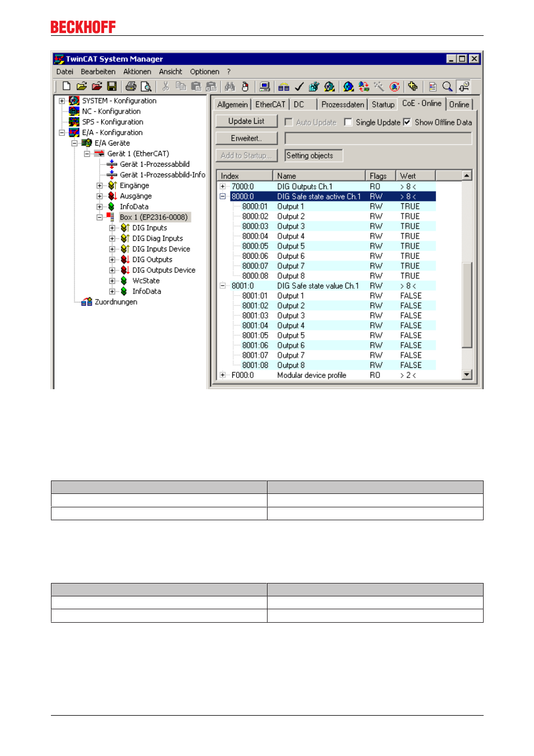
Task: Open the Optionen menu
Action: click(x=205, y=72)
